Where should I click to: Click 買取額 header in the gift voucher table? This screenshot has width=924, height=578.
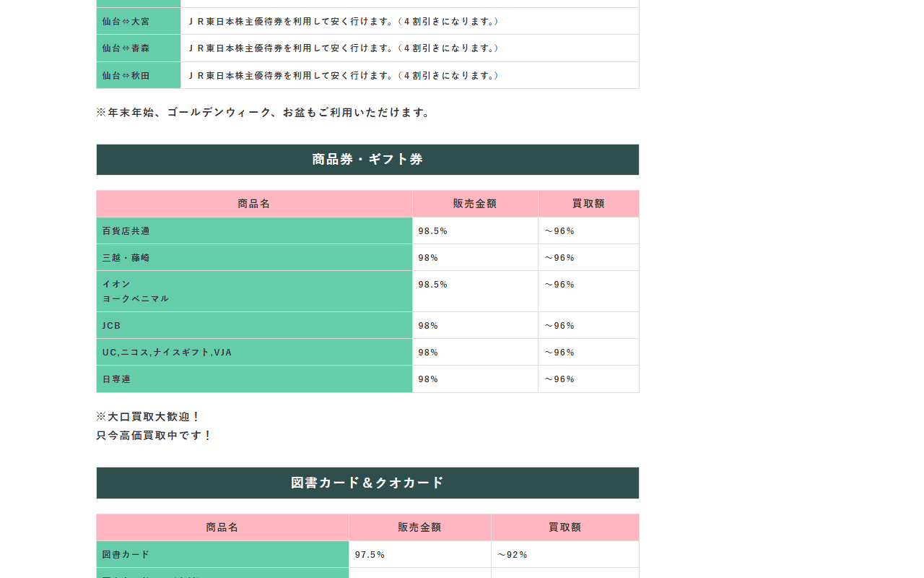(588, 204)
